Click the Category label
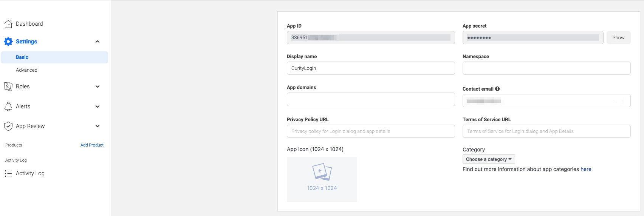This screenshot has width=644, height=216. click(474, 150)
